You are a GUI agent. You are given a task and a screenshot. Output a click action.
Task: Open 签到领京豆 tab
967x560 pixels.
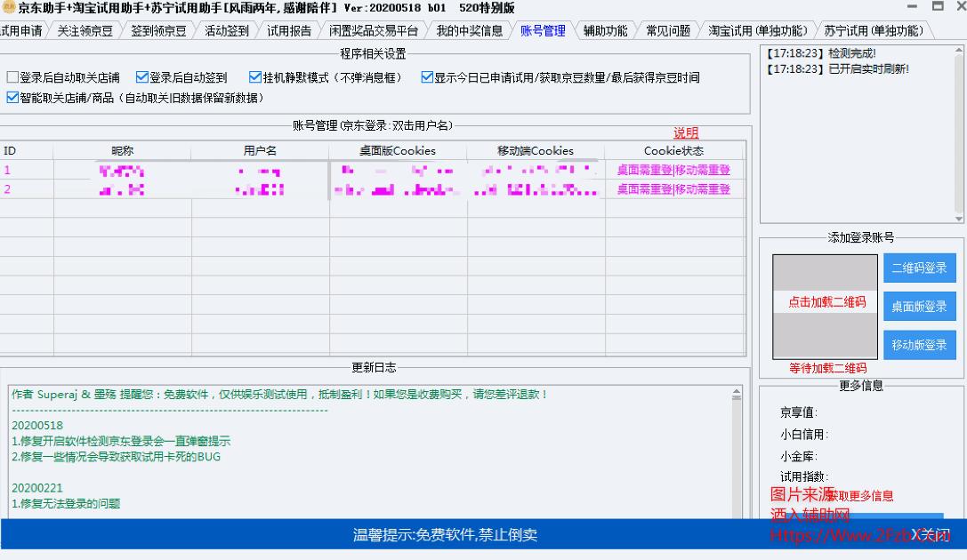(x=158, y=31)
